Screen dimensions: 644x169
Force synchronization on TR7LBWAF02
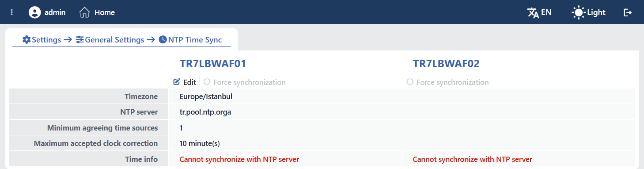[448, 82]
